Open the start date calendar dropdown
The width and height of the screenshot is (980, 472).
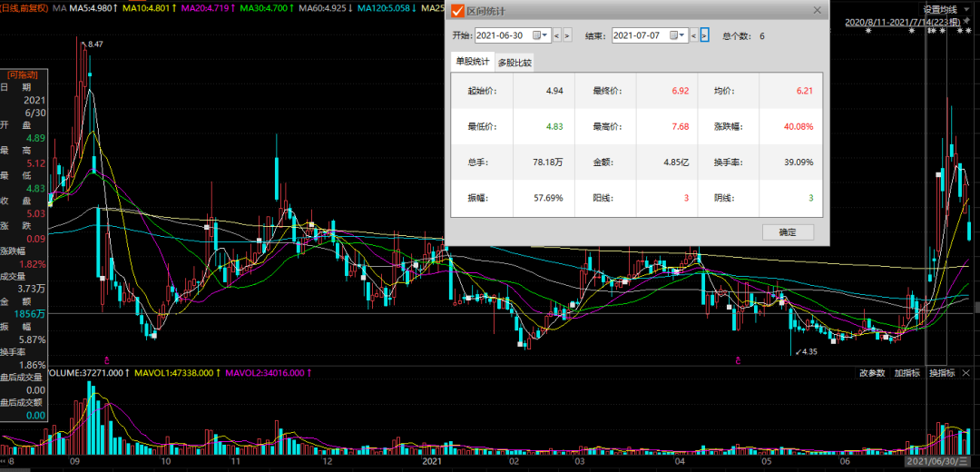[x=541, y=35]
